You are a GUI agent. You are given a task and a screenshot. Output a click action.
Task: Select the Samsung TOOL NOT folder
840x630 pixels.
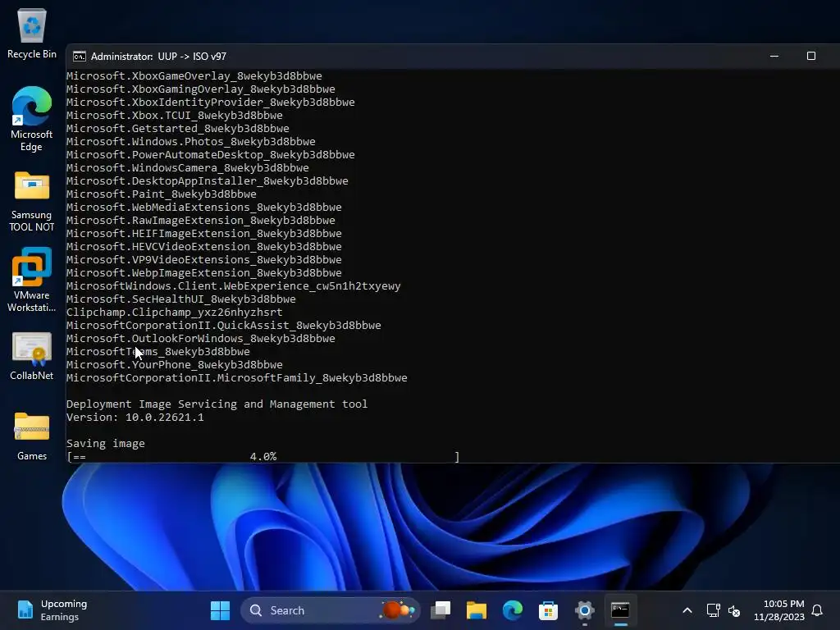tap(32, 202)
